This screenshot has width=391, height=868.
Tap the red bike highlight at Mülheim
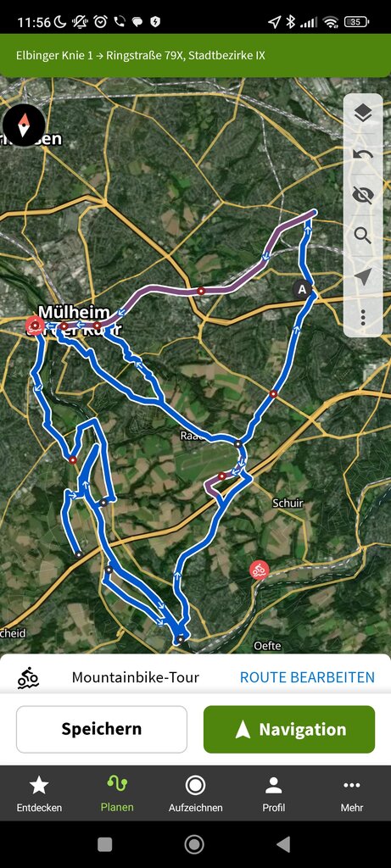(36, 326)
